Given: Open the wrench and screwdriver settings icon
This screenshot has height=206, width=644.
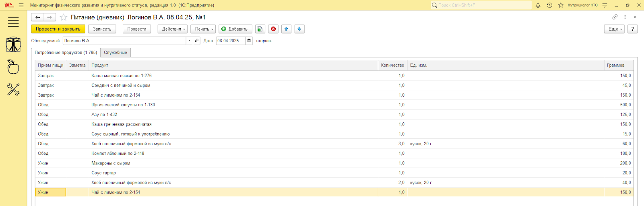Looking at the screenshot, I should pyautogui.click(x=13, y=89).
